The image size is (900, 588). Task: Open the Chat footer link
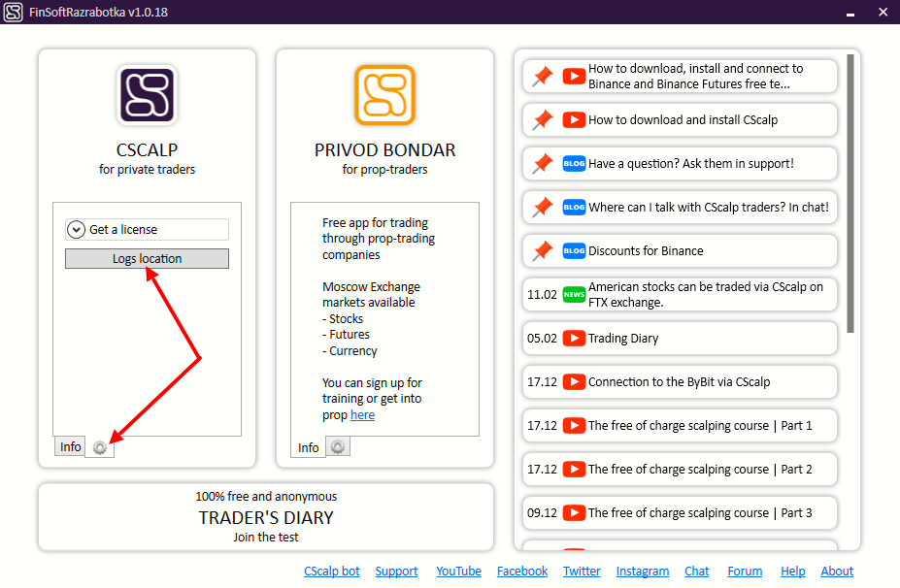tap(697, 572)
